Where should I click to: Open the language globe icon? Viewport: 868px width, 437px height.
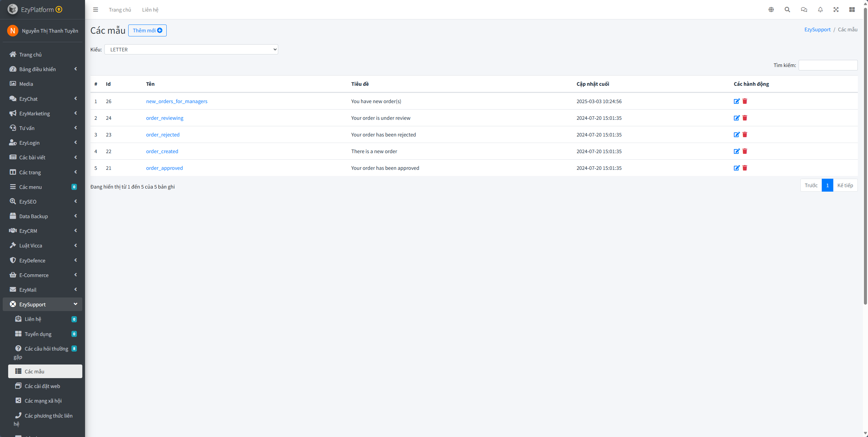point(771,10)
